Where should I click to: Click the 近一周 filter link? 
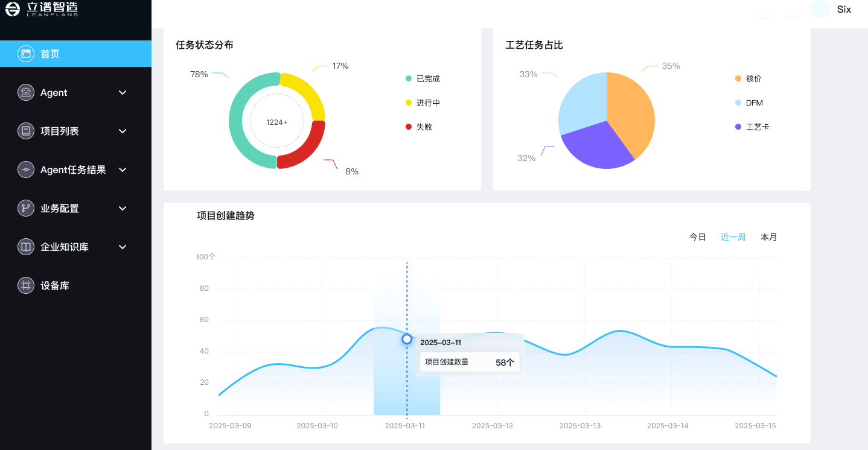click(x=732, y=236)
